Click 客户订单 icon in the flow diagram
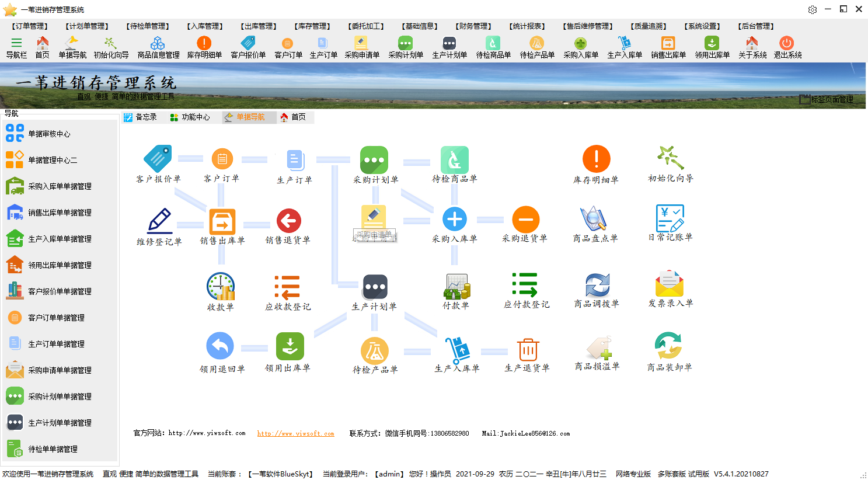The width and height of the screenshot is (868, 480). 222,159
